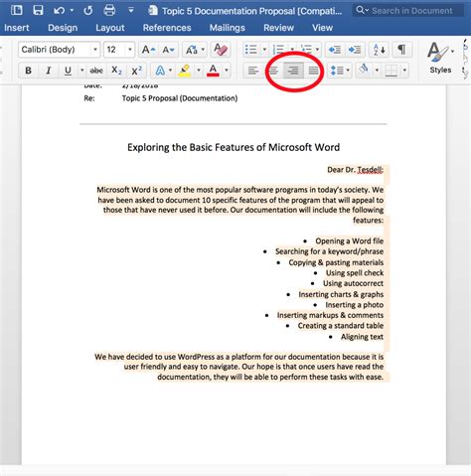Open Customize Quick Access Toolbar arrow

(131, 10)
